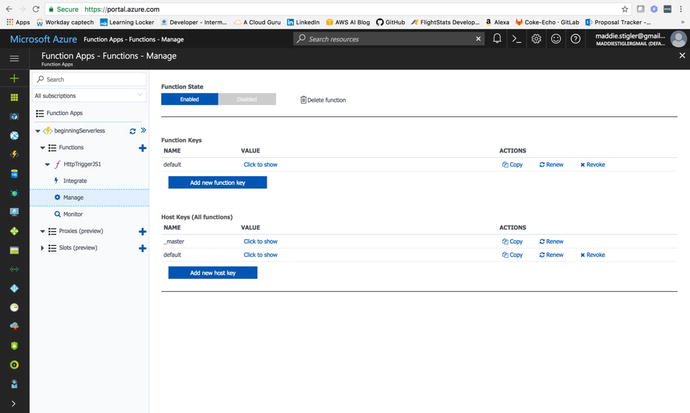
Task: Open the help question mark icon
Action: click(x=575, y=39)
